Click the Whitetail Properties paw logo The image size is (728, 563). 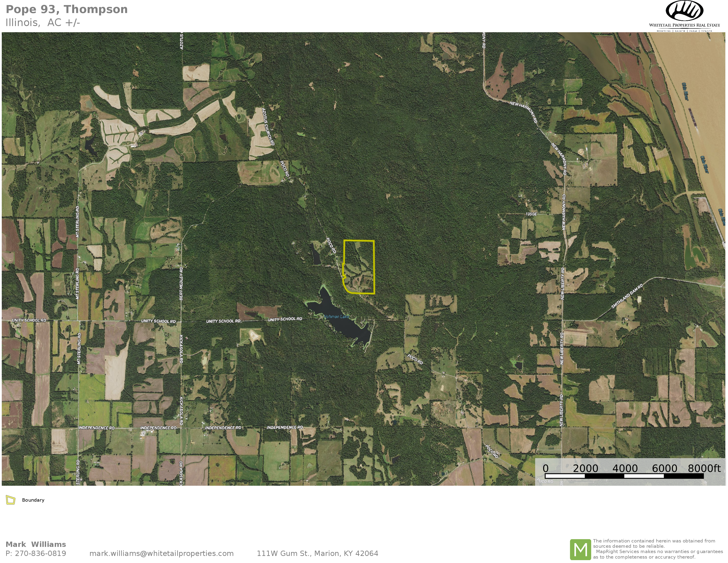[x=684, y=11]
